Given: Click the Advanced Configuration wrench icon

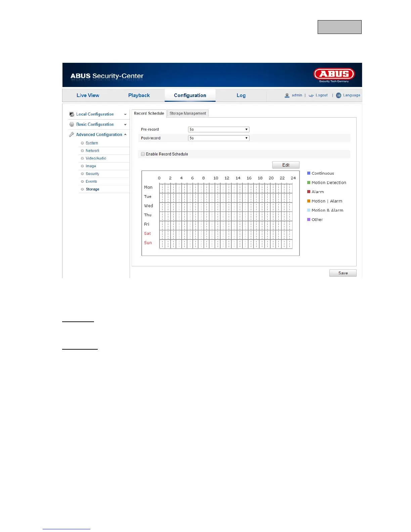Looking at the screenshot, I should (72, 134).
